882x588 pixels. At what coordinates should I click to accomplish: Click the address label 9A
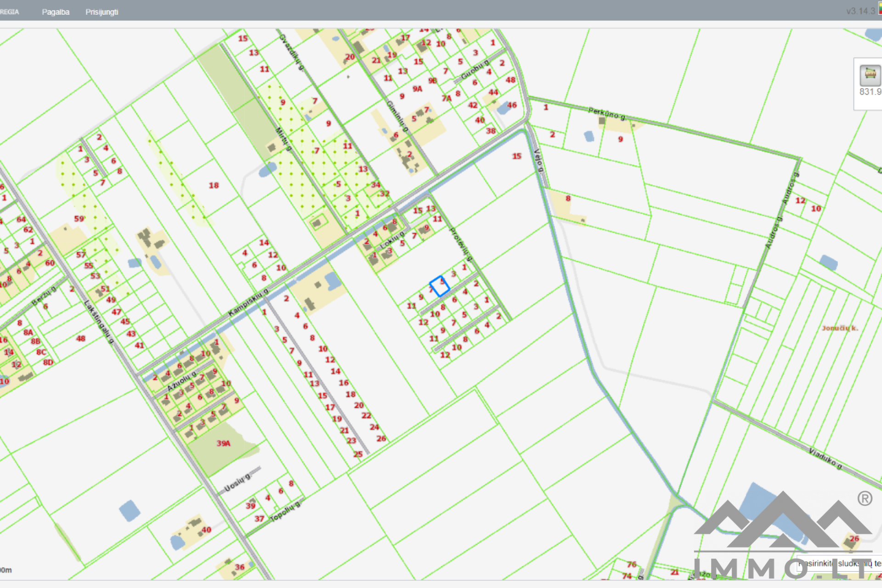pos(417,89)
